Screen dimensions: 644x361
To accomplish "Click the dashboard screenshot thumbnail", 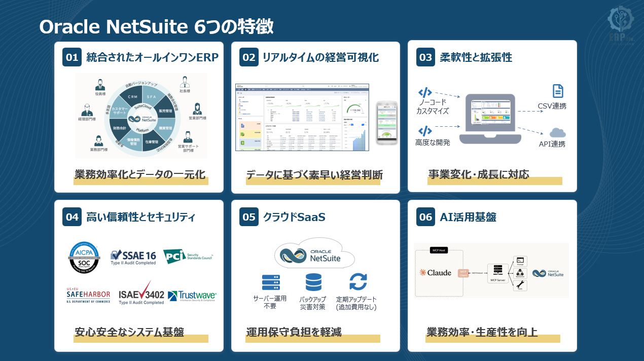I will 302,117.
